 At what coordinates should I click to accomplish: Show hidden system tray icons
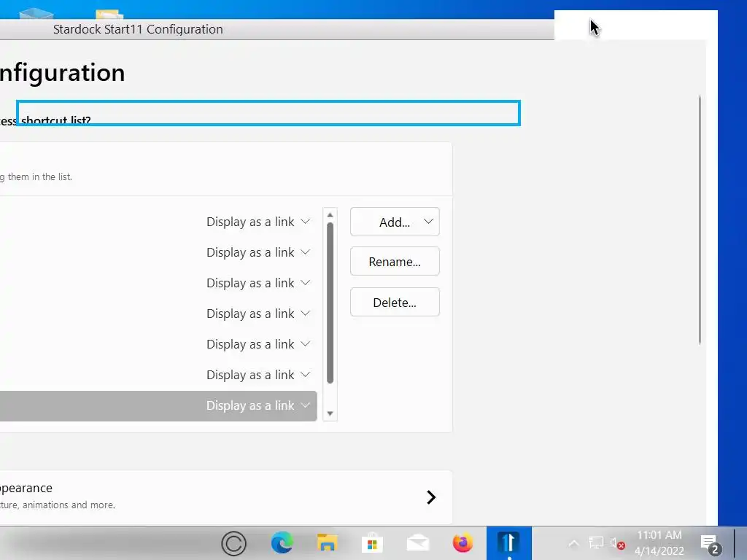[x=574, y=543]
